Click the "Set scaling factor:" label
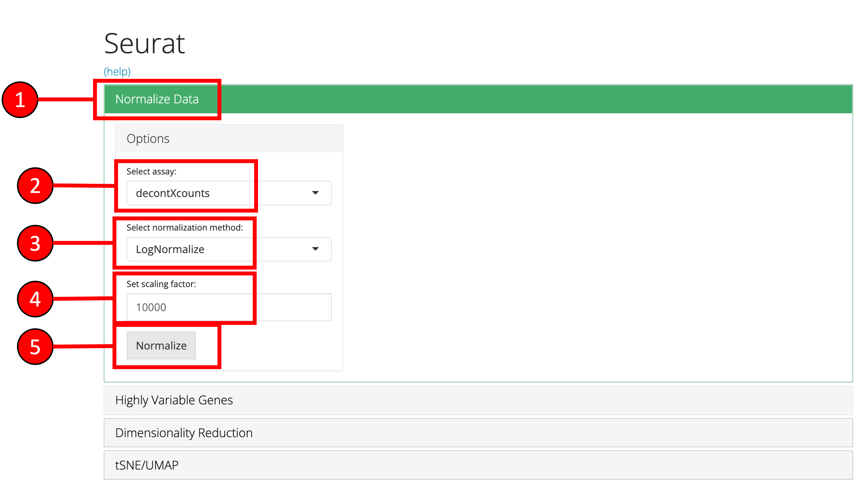Viewport: 868px width, 483px height. (x=161, y=284)
